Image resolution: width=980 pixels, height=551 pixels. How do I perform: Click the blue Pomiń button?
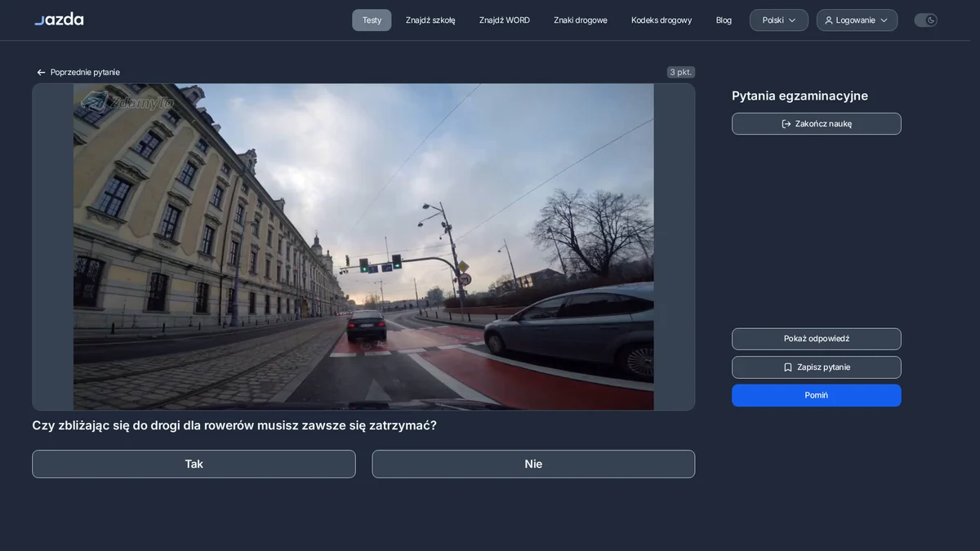click(x=817, y=395)
